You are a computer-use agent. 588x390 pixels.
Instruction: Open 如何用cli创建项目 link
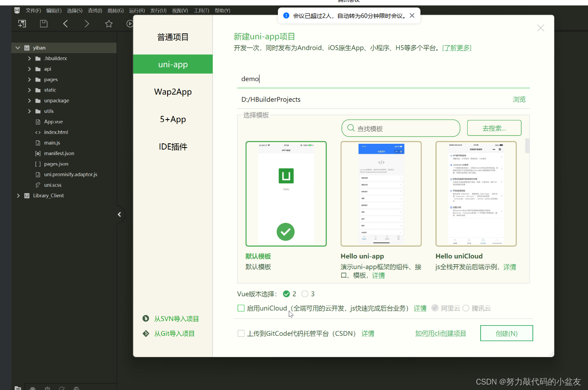pyautogui.click(x=440, y=333)
